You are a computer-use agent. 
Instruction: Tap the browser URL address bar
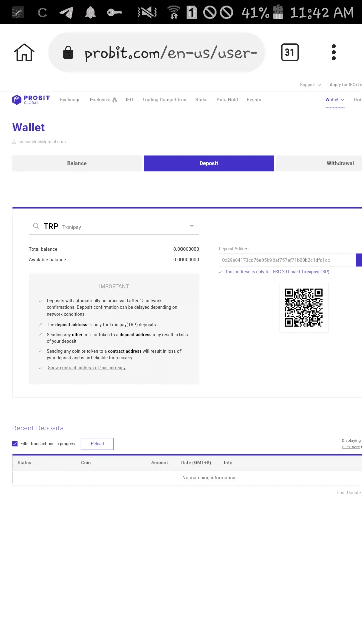click(x=157, y=52)
